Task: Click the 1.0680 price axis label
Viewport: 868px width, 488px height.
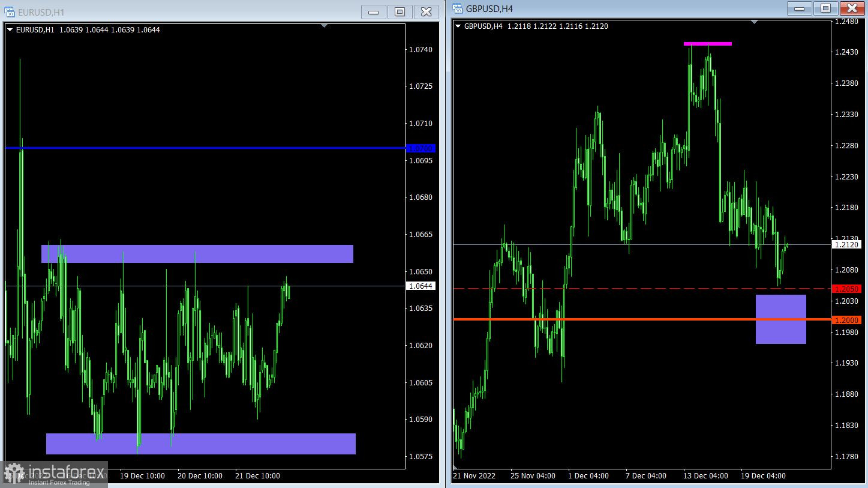Action: point(421,197)
